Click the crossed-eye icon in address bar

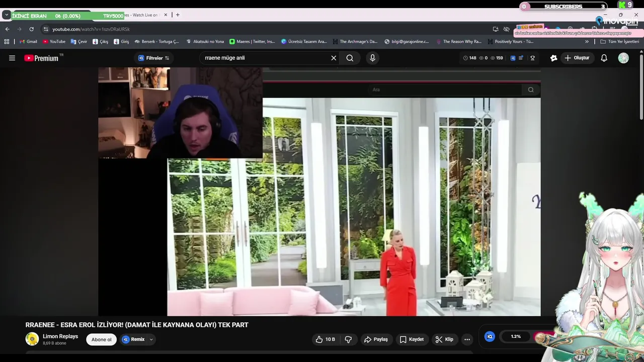[507, 29]
